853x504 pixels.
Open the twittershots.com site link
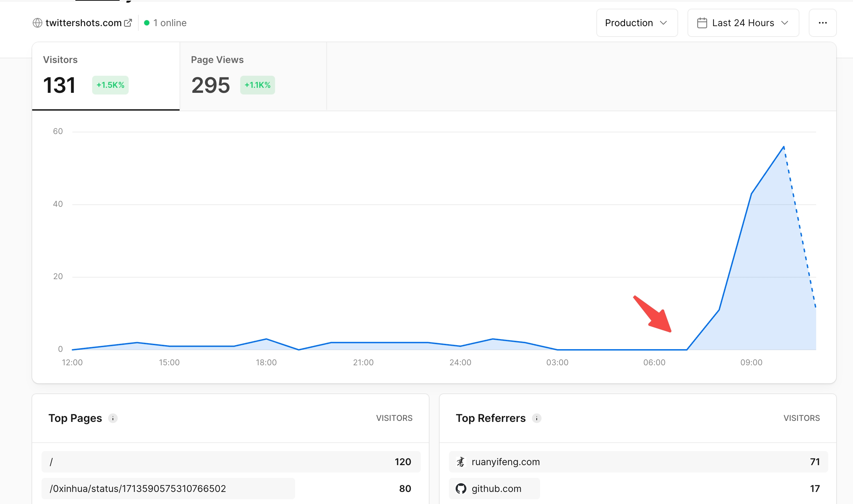[83, 23]
